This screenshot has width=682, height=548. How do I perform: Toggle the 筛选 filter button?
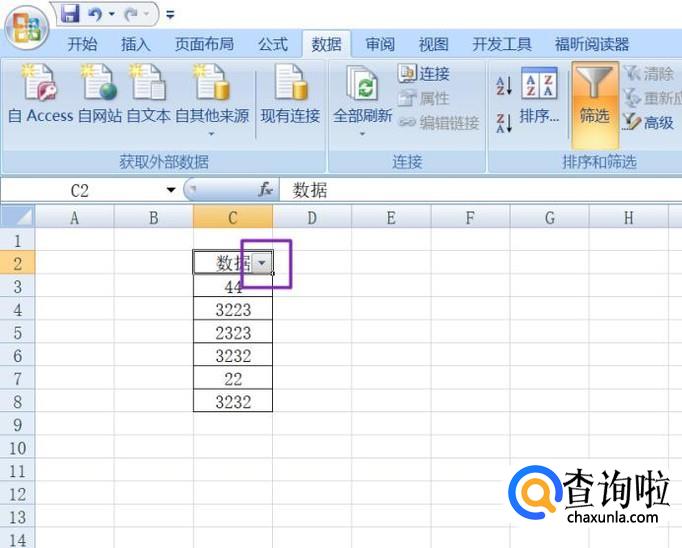(595, 104)
